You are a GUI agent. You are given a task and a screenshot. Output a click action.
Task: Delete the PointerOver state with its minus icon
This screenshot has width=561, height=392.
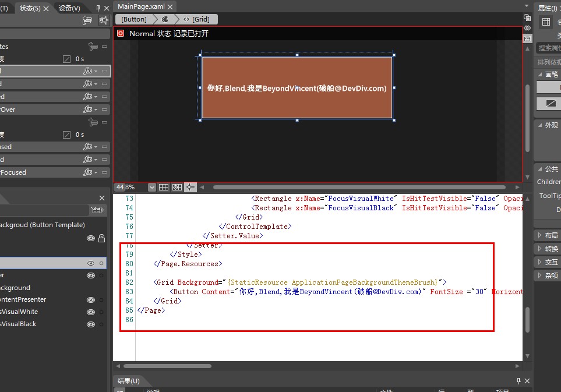pos(104,110)
